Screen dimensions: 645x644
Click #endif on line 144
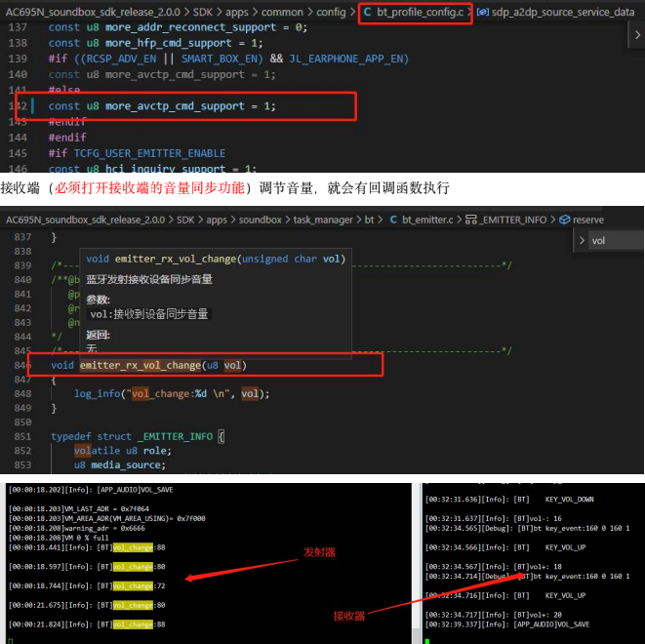(67, 138)
